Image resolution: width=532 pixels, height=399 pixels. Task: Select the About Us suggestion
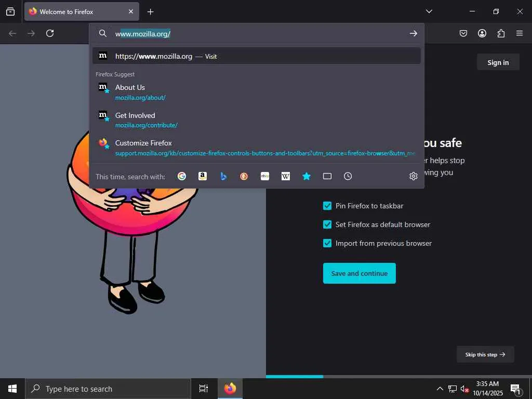[257, 92]
